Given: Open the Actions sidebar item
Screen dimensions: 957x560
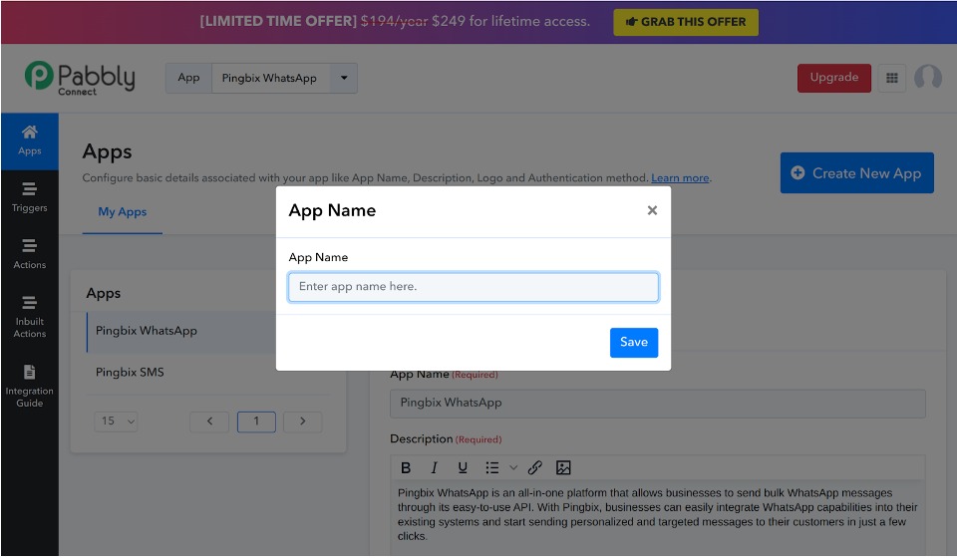Looking at the screenshot, I should 29,254.
